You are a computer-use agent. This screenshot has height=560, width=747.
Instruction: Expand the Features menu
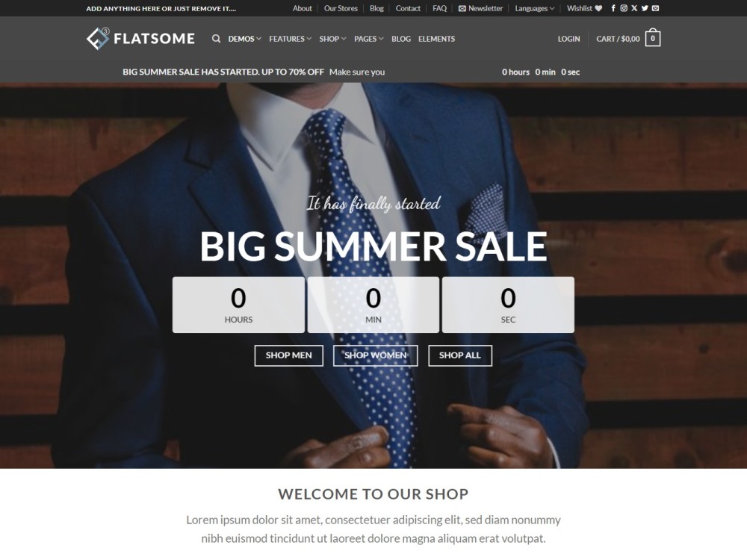point(290,39)
